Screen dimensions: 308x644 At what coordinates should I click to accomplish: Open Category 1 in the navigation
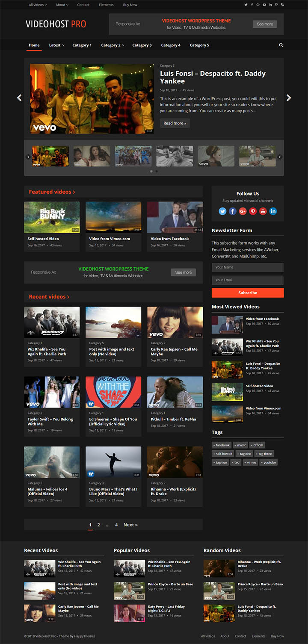pyautogui.click(x=82, y=45)
